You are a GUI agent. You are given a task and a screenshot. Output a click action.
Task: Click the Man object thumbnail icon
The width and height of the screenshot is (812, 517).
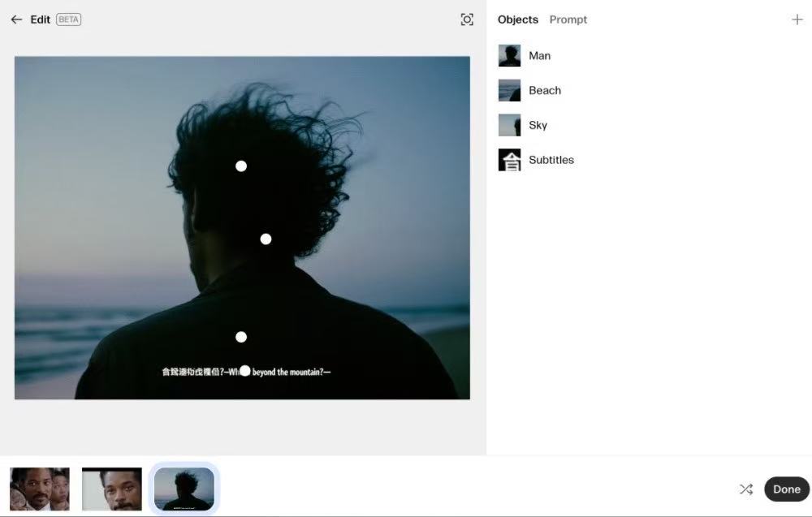(509, 56)
